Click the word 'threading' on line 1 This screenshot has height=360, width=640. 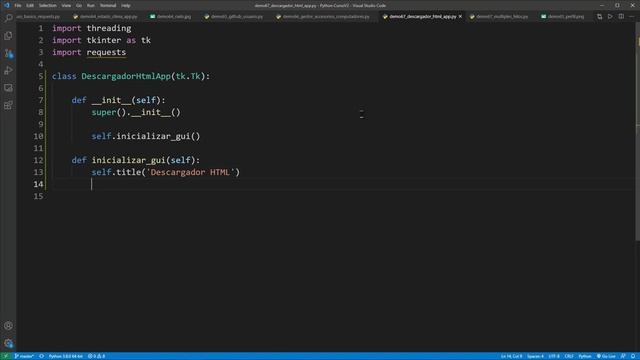[x=109, y=28]
